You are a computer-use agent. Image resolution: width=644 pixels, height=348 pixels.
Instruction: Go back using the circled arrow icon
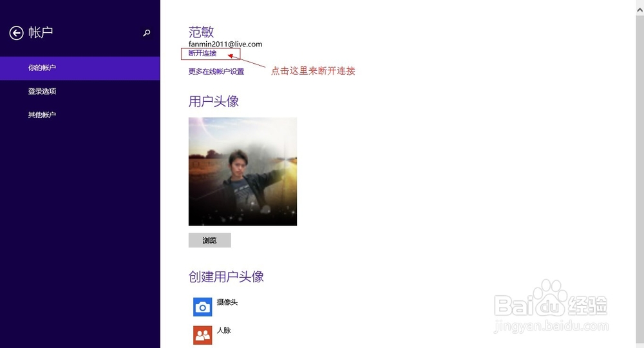17,33
